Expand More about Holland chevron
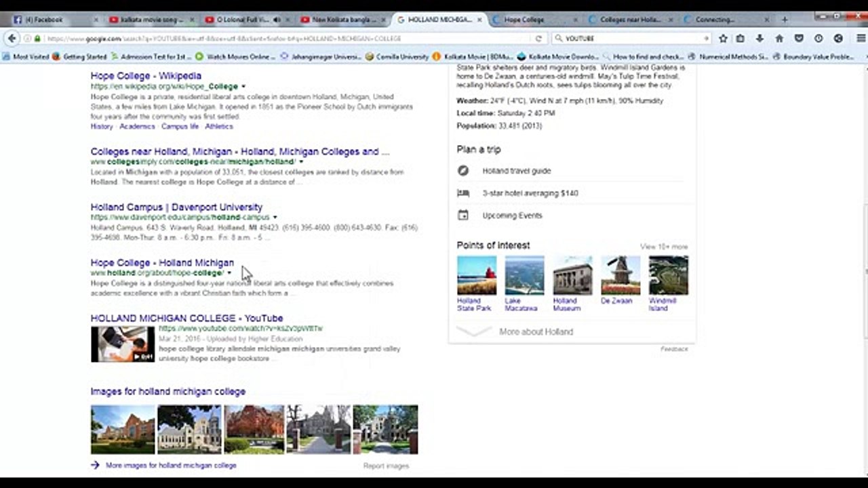Screen dimensions: 868x488 tap(473, 331)
